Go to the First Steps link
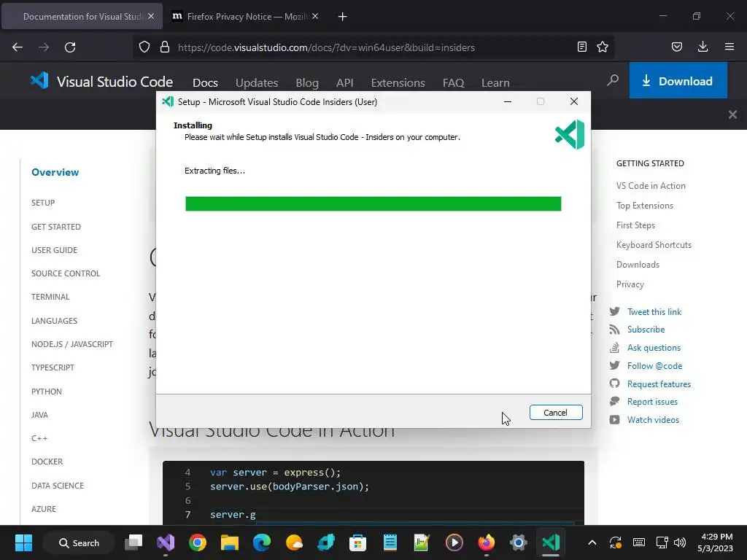747x560 pixels. (x=635, y=225)
